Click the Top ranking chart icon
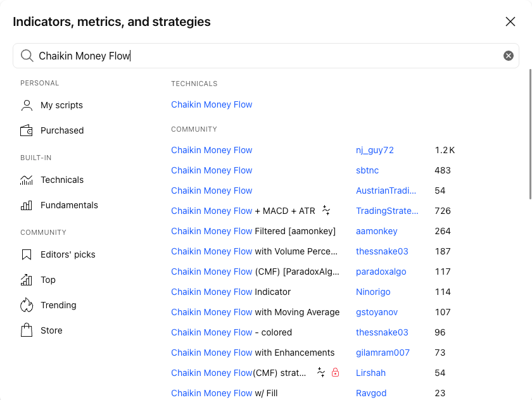Viewport: 532px width, 400px height. (x=27, y=280)
